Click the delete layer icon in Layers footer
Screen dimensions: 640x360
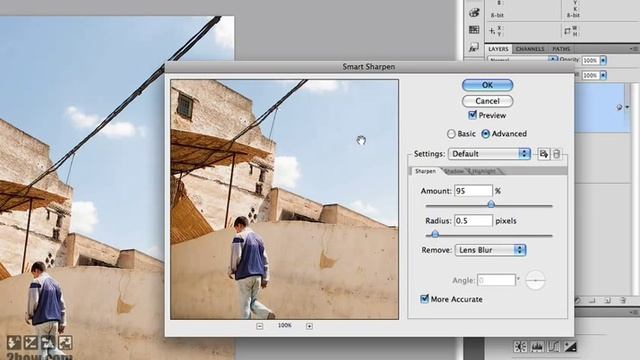click(x=622, y=300)
